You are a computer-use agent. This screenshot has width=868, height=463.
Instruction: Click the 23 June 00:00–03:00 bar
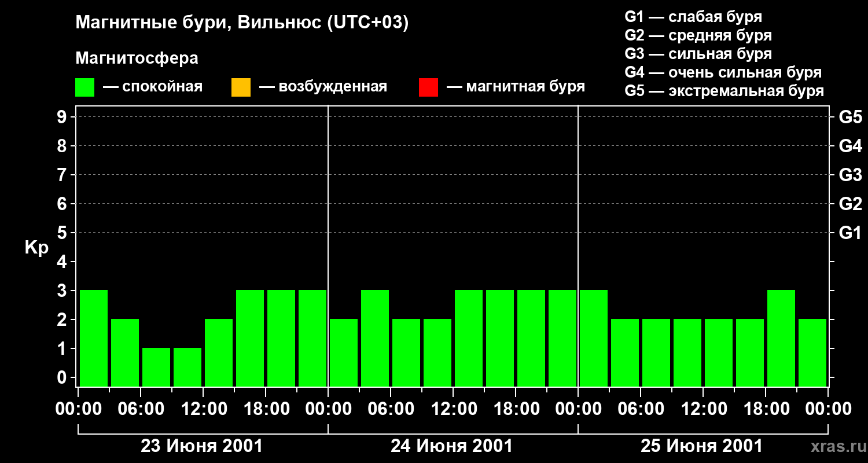click(x=94, y=338)
